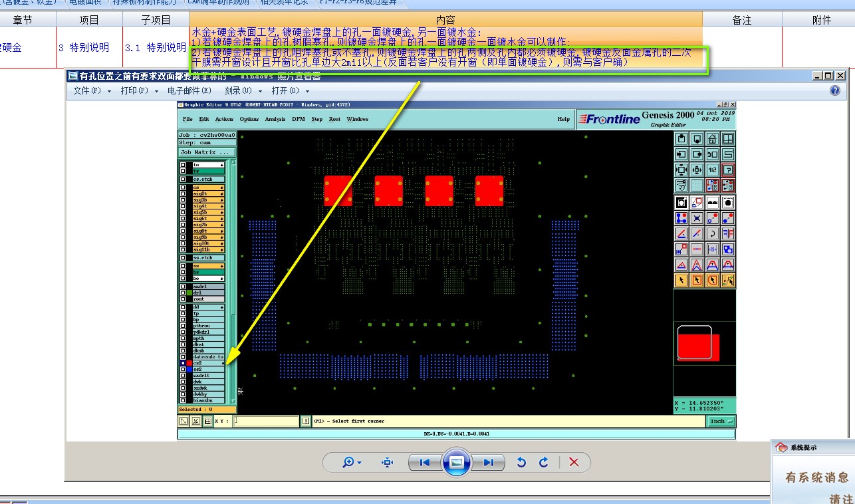Open Genesis Options menu
The height and width of the screenshot is (504, 855).
click(x=249, y=119)
